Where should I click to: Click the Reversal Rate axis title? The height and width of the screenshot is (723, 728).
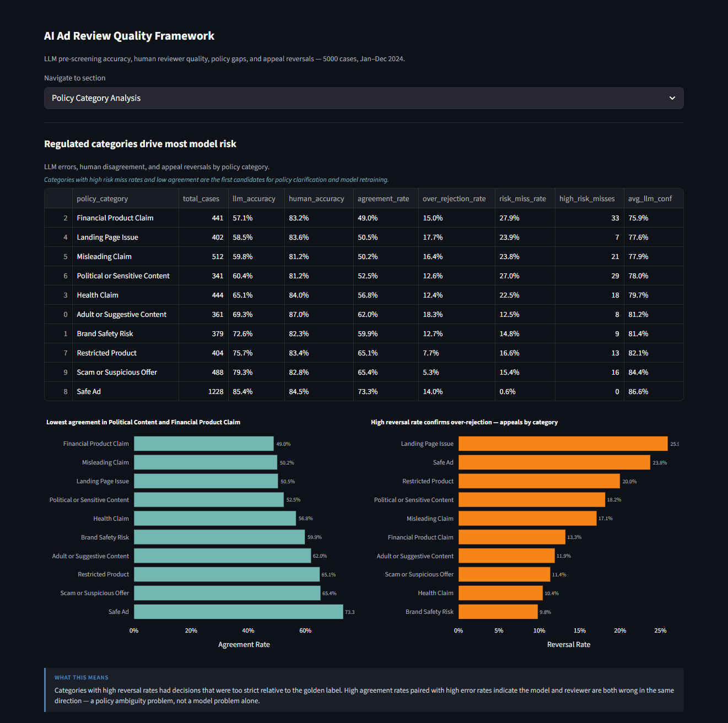pos(569,645)
